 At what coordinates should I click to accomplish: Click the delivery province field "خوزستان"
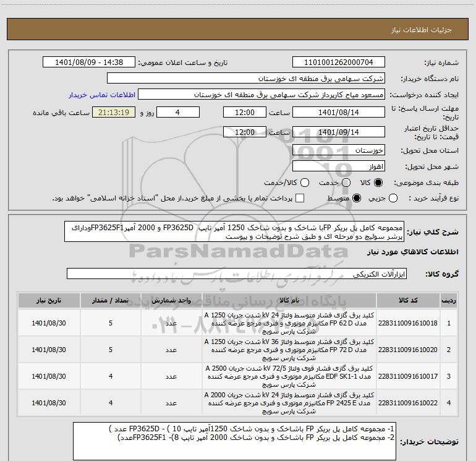pyautogui.click(x=338, y=150)
